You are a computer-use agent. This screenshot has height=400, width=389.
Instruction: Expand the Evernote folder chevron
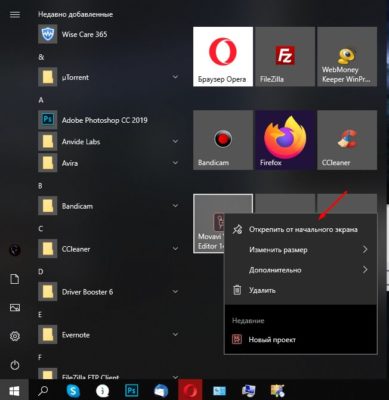175,334
